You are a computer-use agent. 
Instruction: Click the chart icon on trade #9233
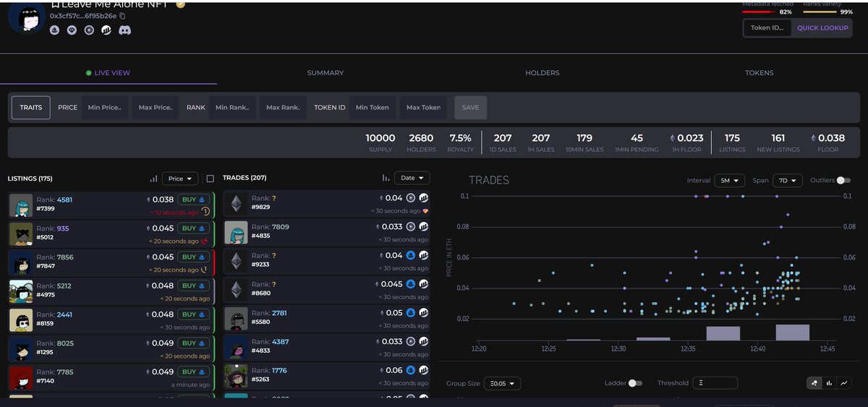(424, 255)
